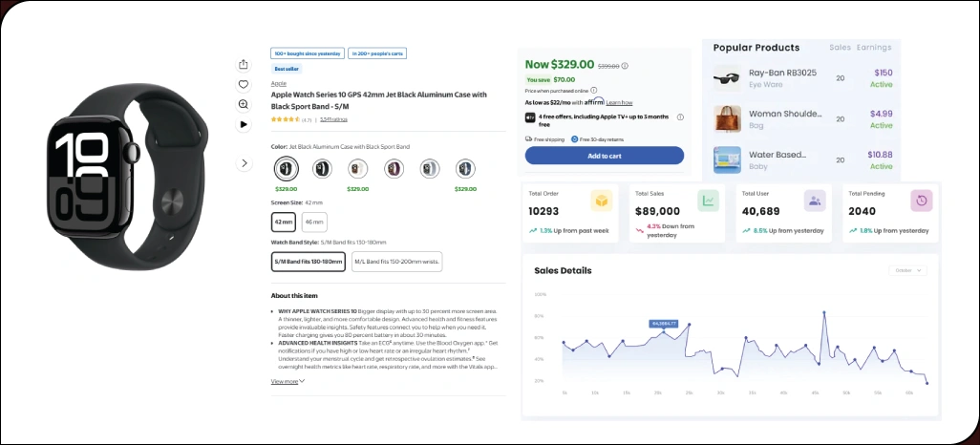Click the 'Sales' column header in Popular Products
This screenshot has width=980, height=445.
(x=840, y=48)
